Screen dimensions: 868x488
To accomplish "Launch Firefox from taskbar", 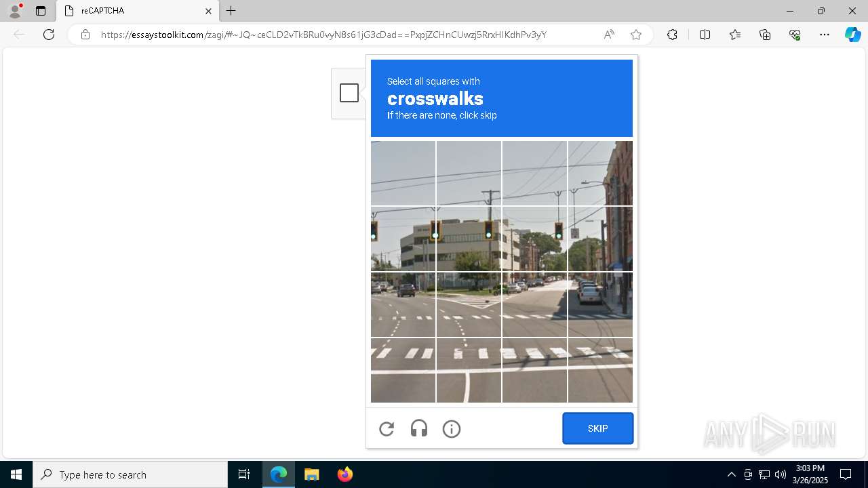I will point(344,474).
